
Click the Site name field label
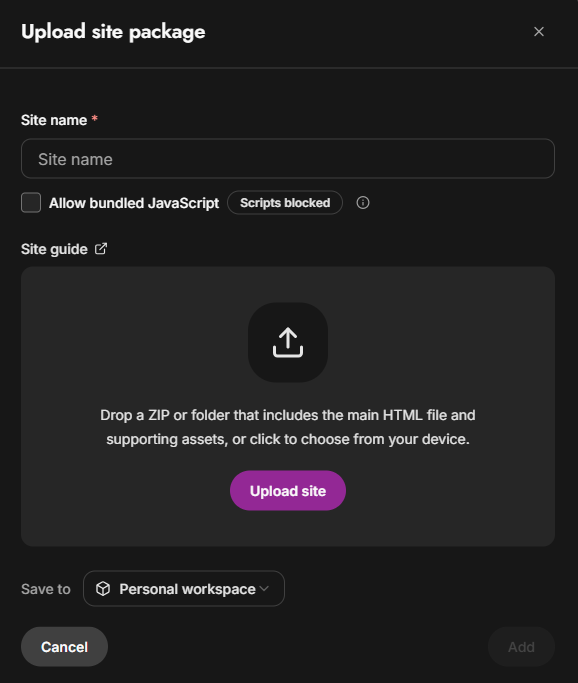coord(54,120)
